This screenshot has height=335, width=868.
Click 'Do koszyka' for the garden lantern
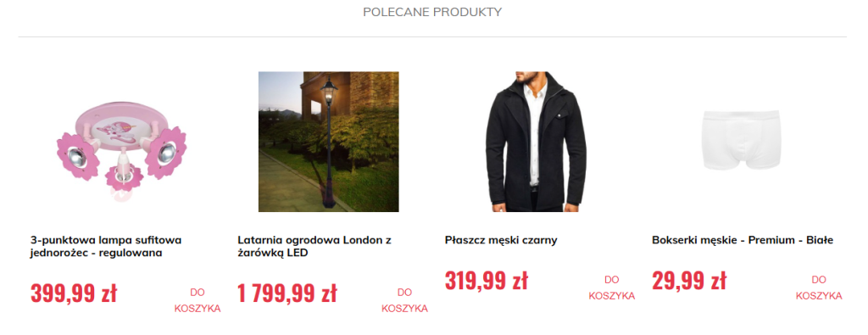coord(404,300)
